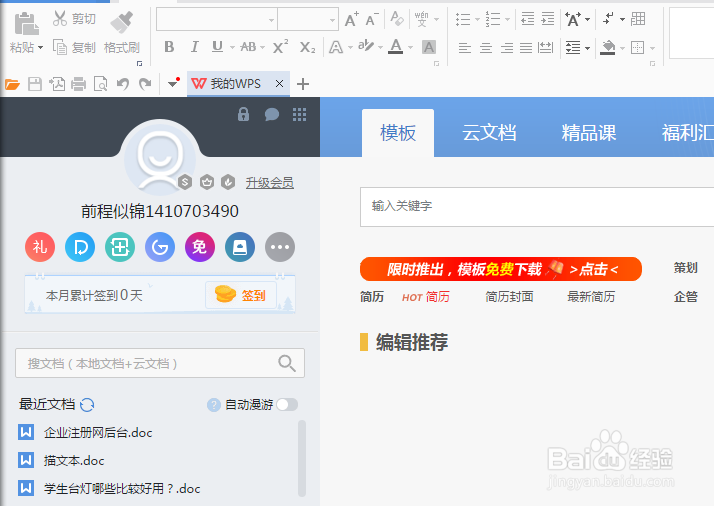Click distributed alignment icon
The image size is (714, 506).
click(546, 47)
